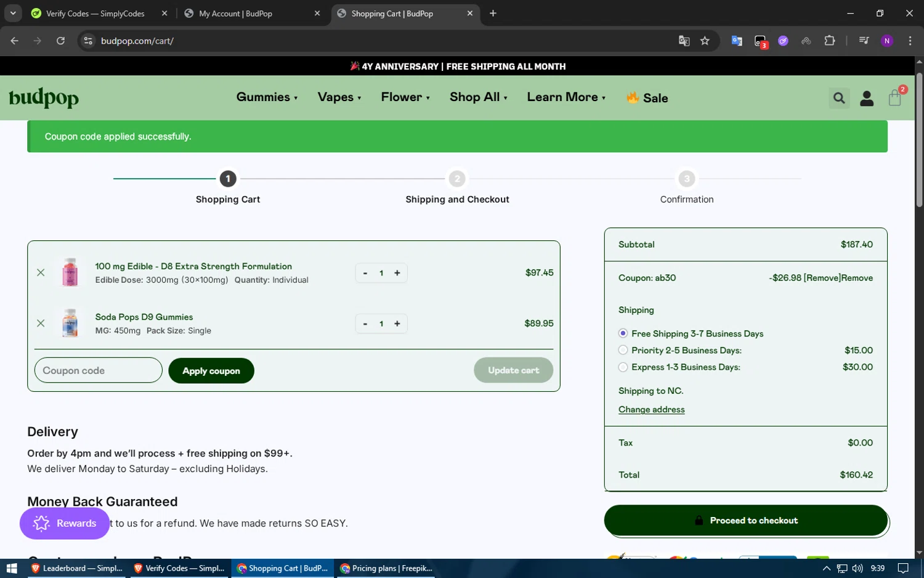Viewport: 924px width, 578px height.
Task: Open Leaderboard — SimplyCodes taskbar window
Action: [x=77, y=568]
